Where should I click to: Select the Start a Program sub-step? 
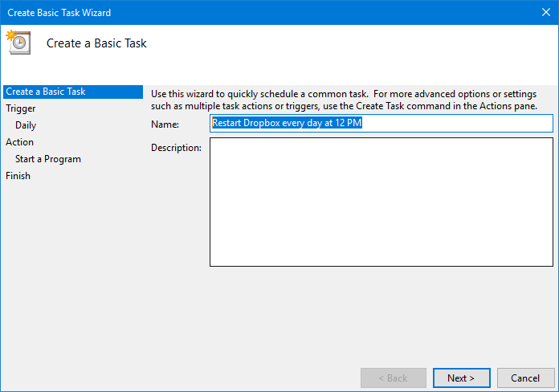click(x=48, y=159)
